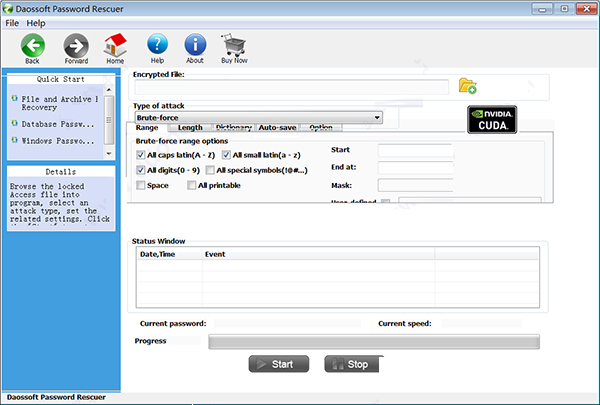Minimize the Daossoft window
This screenshot has width=600, height=405.
click(x=542, y=9)
